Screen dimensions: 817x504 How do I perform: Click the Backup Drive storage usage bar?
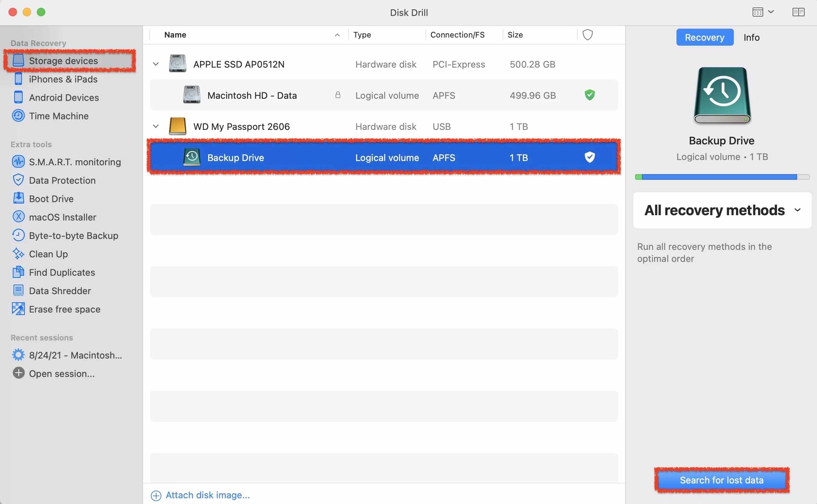(722, 177)
